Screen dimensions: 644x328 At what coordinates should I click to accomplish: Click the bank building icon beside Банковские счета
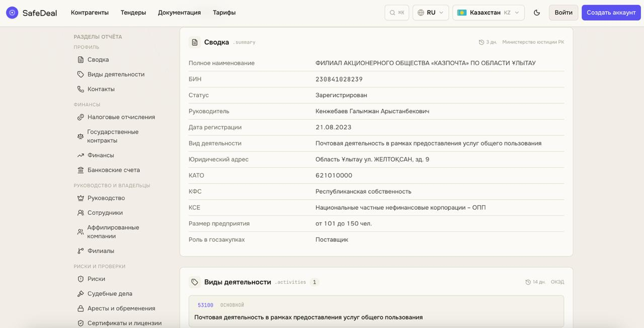coord(80,170)
